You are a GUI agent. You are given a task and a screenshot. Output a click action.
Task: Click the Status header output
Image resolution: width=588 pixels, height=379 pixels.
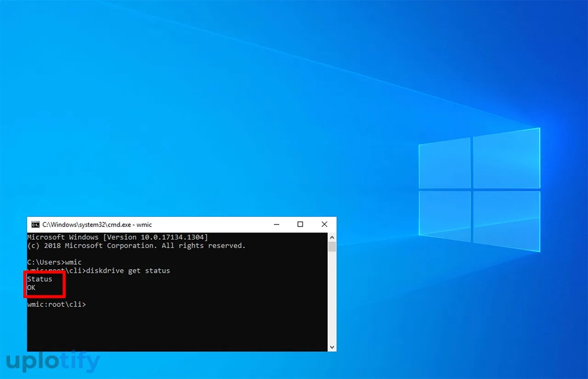40,279
